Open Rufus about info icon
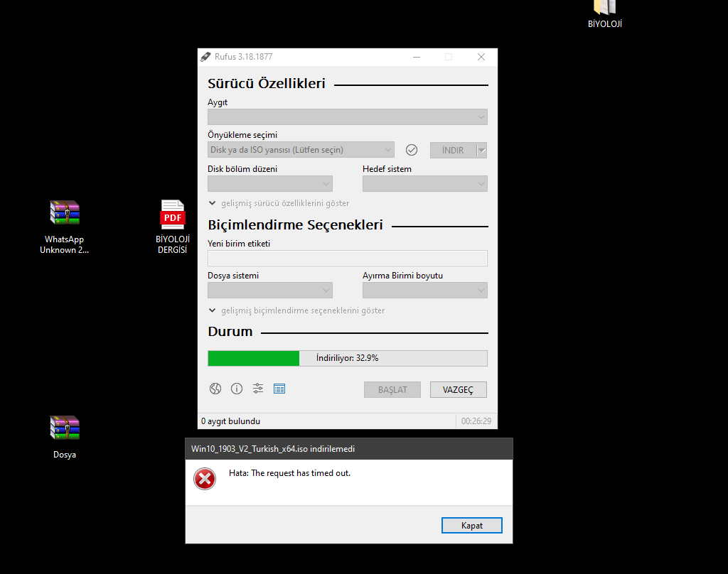Image resolution: width=728 pixels, height=574 pixels. click(x=237, y=389)
